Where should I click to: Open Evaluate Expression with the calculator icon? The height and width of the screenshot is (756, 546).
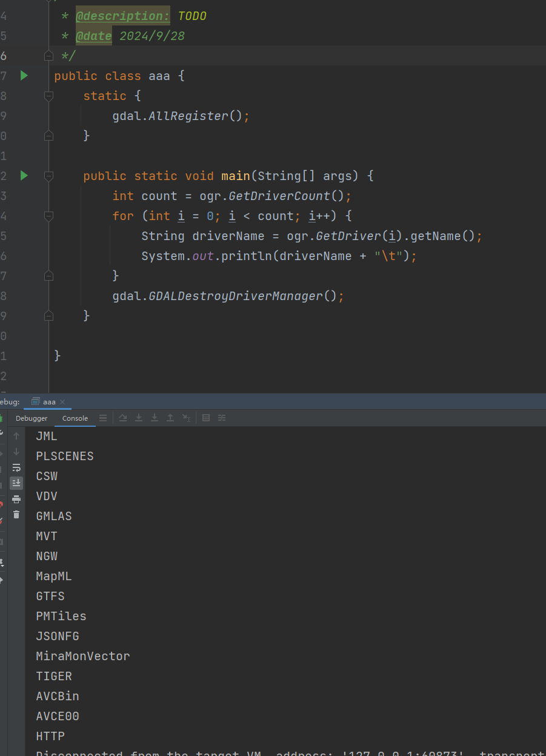205,418
